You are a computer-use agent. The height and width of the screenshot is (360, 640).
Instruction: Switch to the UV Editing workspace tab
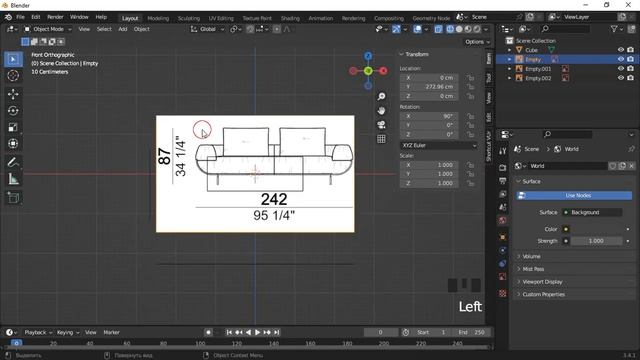click(x=221, y=18)
